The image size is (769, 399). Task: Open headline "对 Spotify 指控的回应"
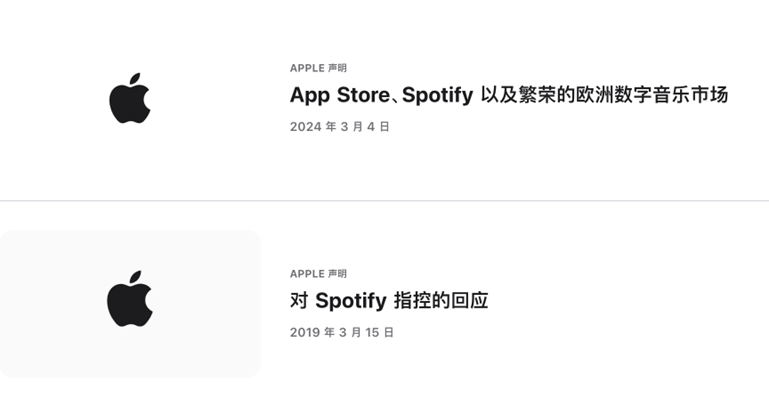point(389,300)
